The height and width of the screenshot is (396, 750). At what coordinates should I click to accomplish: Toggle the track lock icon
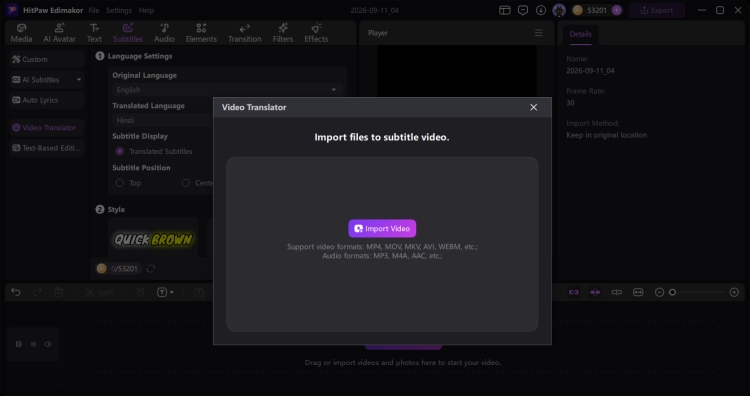click(19, 344)
